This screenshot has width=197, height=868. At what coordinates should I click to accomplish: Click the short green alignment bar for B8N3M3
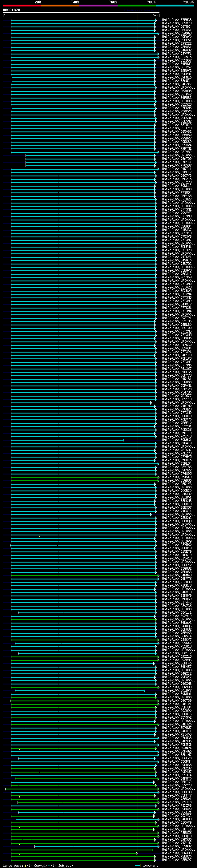[x=74, y=854]
